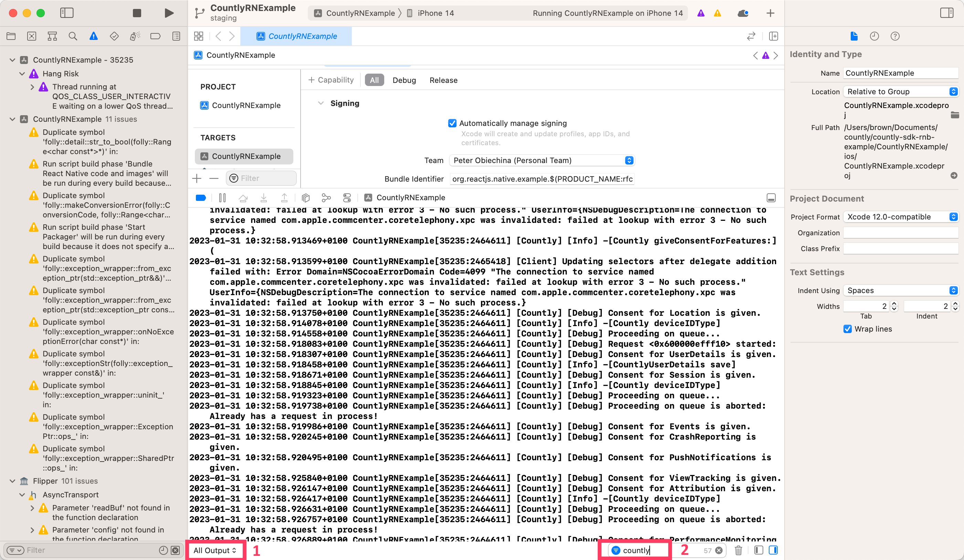Image resolution: width=964 pixels, height=560 pixels.
Task: Click the Name field in inspector
Action: coord(901,73)
